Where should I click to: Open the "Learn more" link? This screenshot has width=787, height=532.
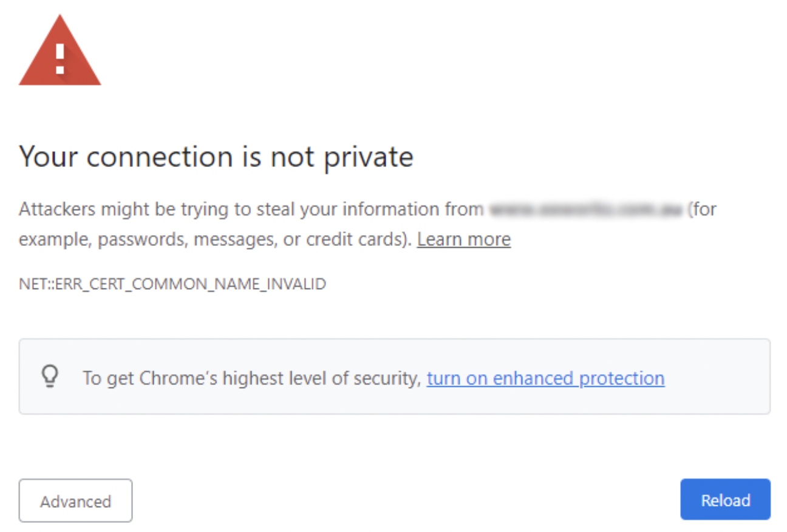[463, 239]
